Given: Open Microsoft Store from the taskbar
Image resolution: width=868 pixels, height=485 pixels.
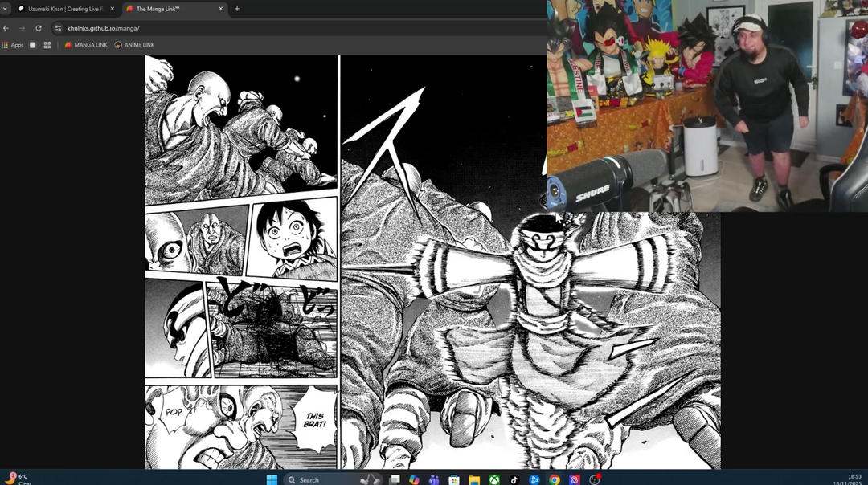Looking at the screenshot, I should pyautogui.click(x=455, y=478).
